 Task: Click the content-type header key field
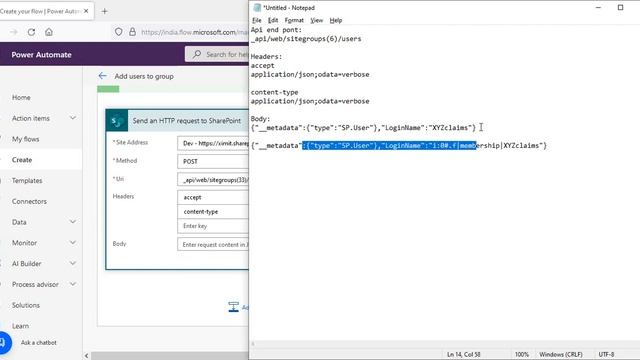213,211
